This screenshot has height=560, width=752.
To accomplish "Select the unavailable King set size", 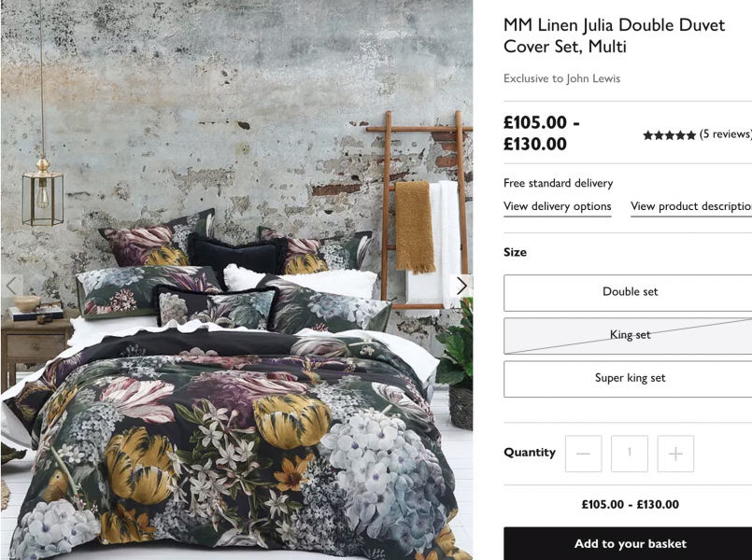I will coord(628,336).
